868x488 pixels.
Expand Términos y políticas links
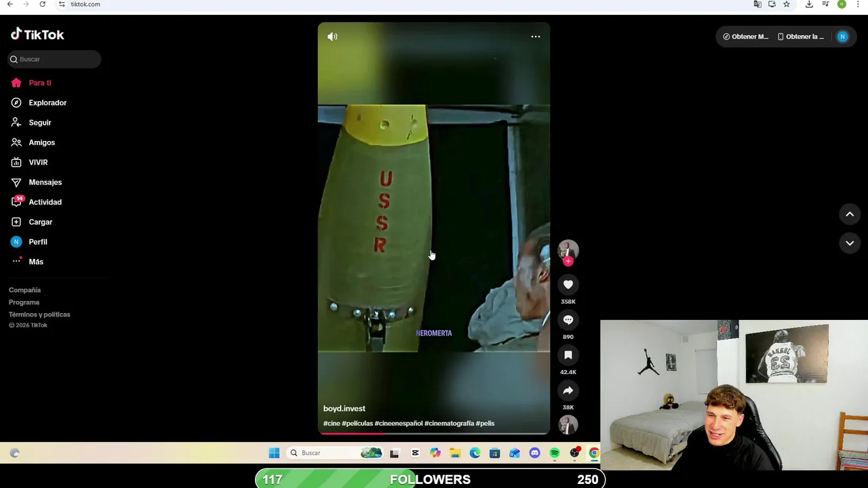39,314
